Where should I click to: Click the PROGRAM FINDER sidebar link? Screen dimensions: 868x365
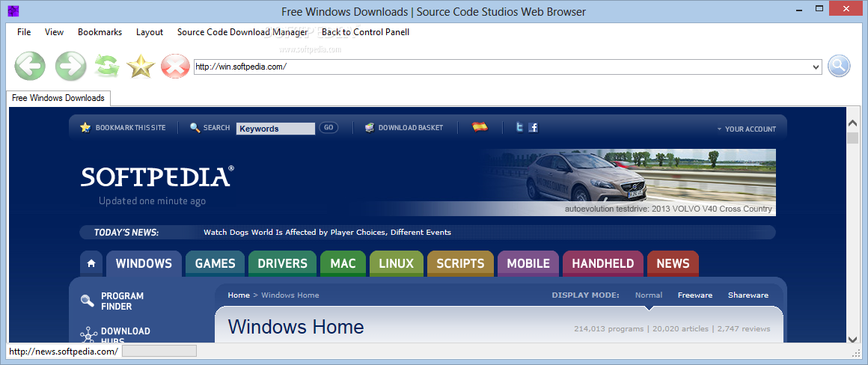pyautogui.click(x=122, y=301)
